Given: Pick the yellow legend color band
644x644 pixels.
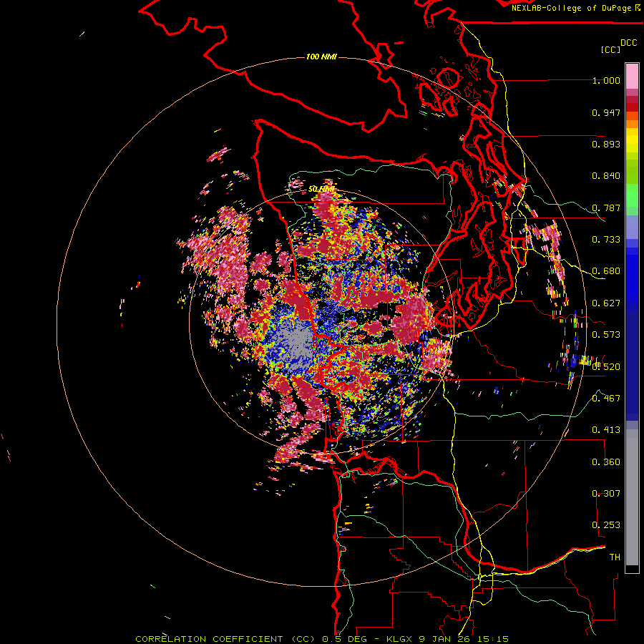Looking at the screenshot, I should pos(632,140).
